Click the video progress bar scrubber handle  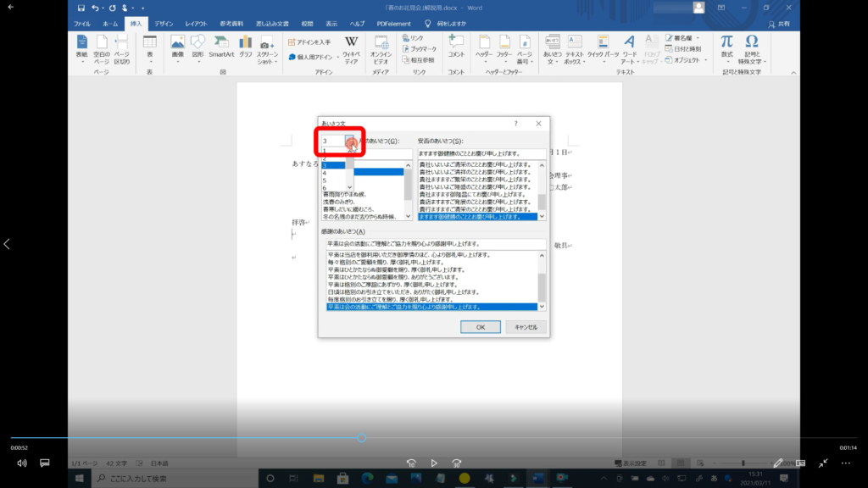pos(361,438)
